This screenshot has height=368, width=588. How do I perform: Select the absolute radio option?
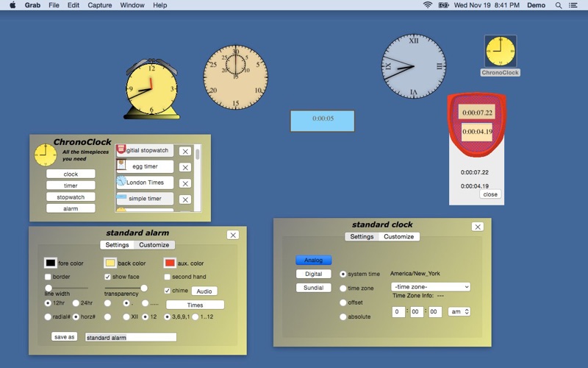pos(343,316)
